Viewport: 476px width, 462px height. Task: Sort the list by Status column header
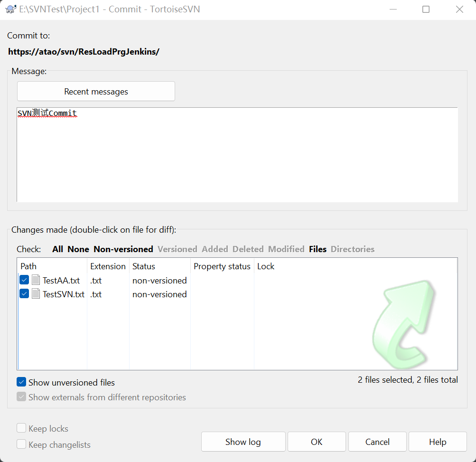coord(144,266)
